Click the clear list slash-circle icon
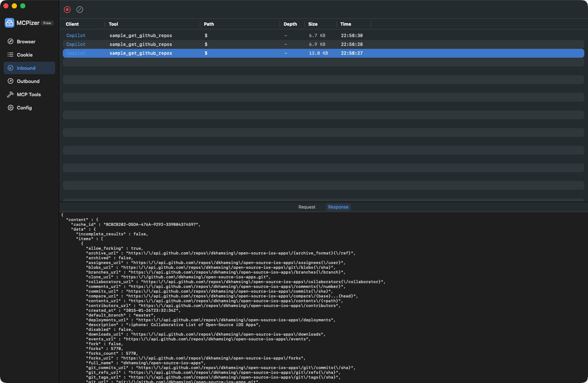Screen dimensions: 588x383 click(80, 10)
